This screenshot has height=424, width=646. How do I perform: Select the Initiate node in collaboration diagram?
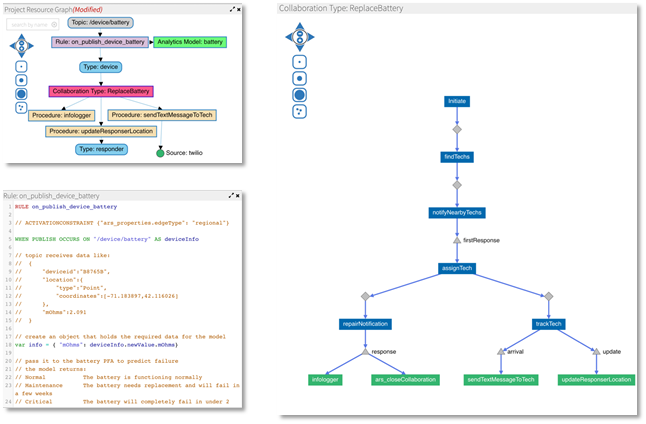click(455, 101)
